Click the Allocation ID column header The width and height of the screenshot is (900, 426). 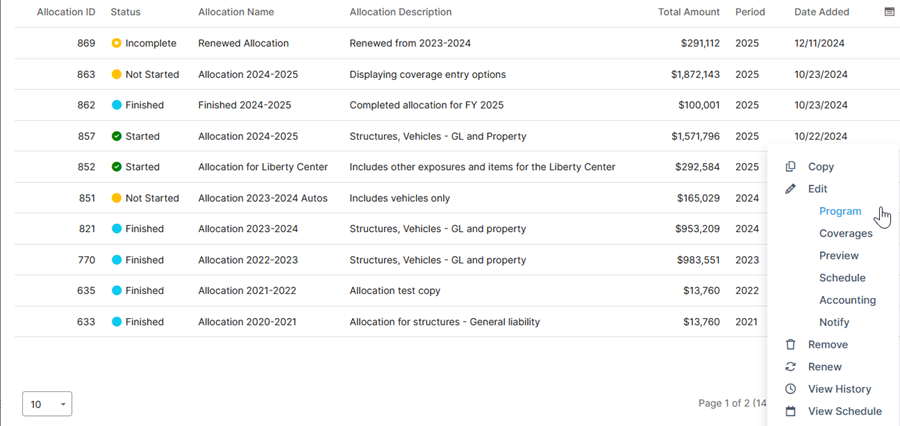point(66,11)
